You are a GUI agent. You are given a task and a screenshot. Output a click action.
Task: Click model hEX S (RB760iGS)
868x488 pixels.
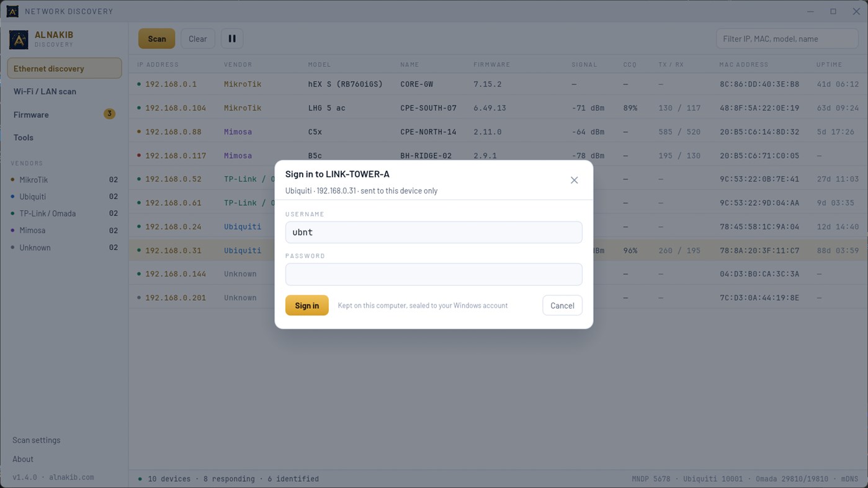tap(346, 84)
